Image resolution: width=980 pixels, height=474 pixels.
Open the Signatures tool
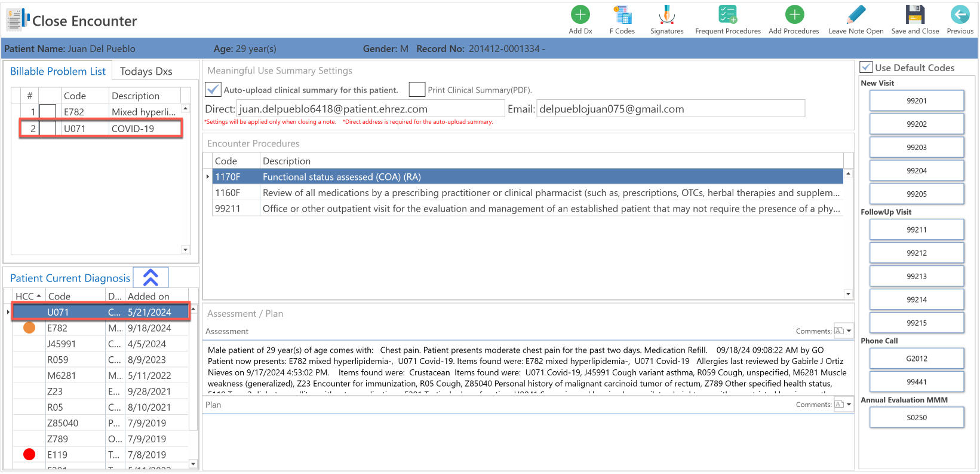pos(666,15)
